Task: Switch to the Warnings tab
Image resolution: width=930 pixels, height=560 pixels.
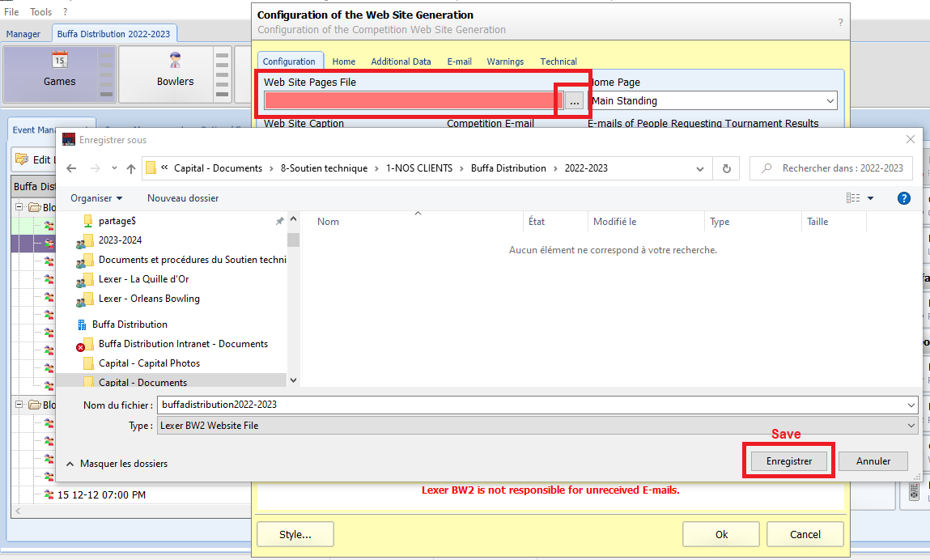Action: click(505, 62)
